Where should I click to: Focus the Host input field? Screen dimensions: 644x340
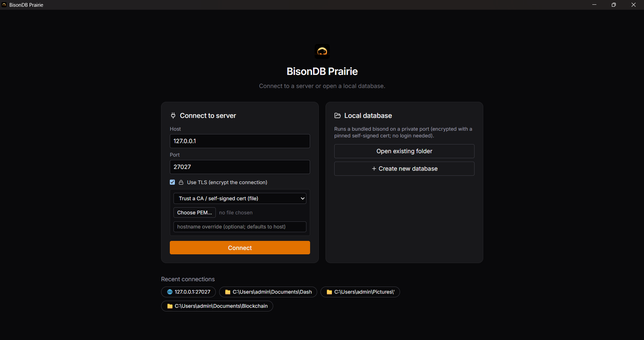click(x=240, y=141)
